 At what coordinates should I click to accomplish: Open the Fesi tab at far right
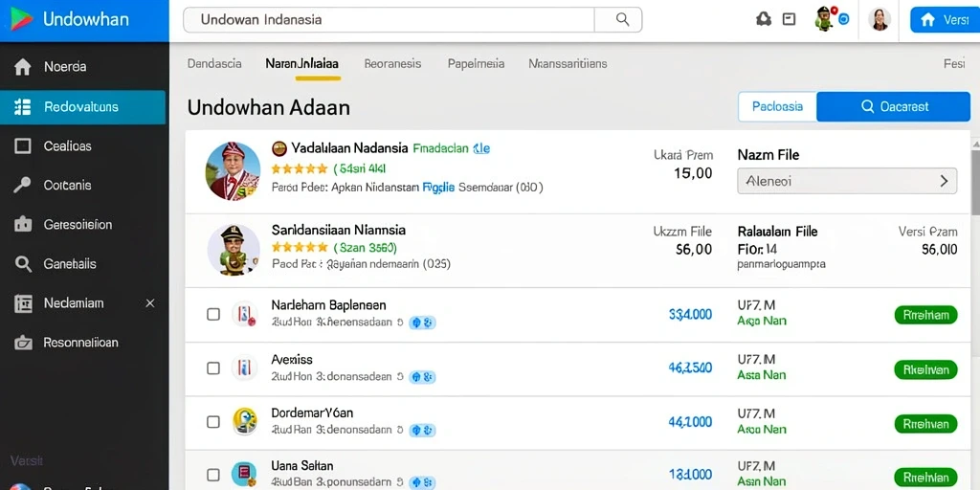coord(954,64)
